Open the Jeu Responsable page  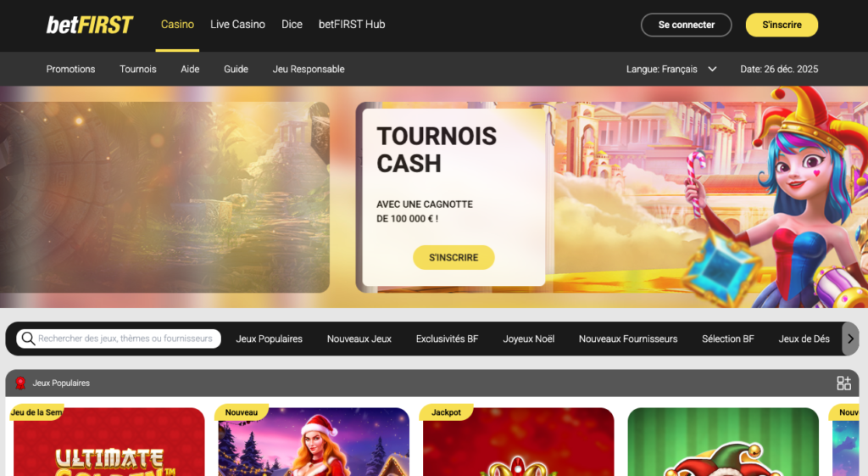(x=309, y=70)
